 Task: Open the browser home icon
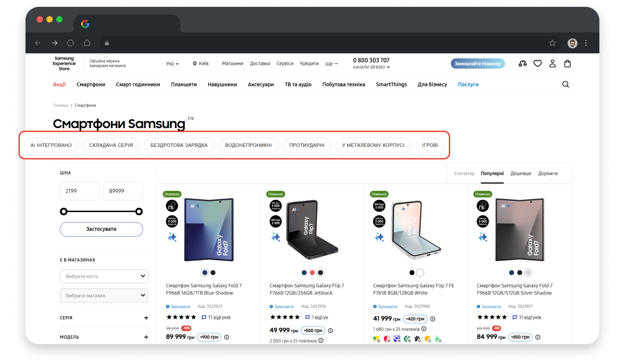(x=87, y=43)
